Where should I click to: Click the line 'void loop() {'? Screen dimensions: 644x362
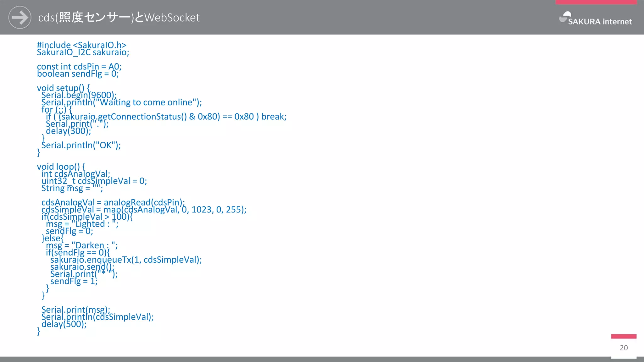tap(61, 167)
